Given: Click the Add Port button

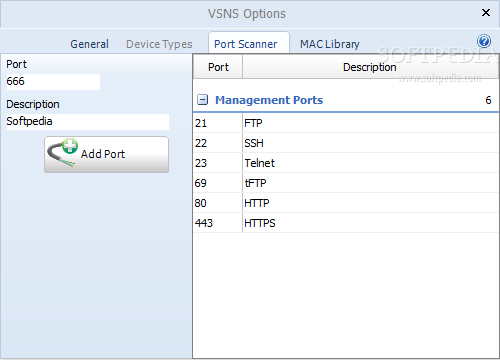Looking at the screenshot, I should 107,154.
